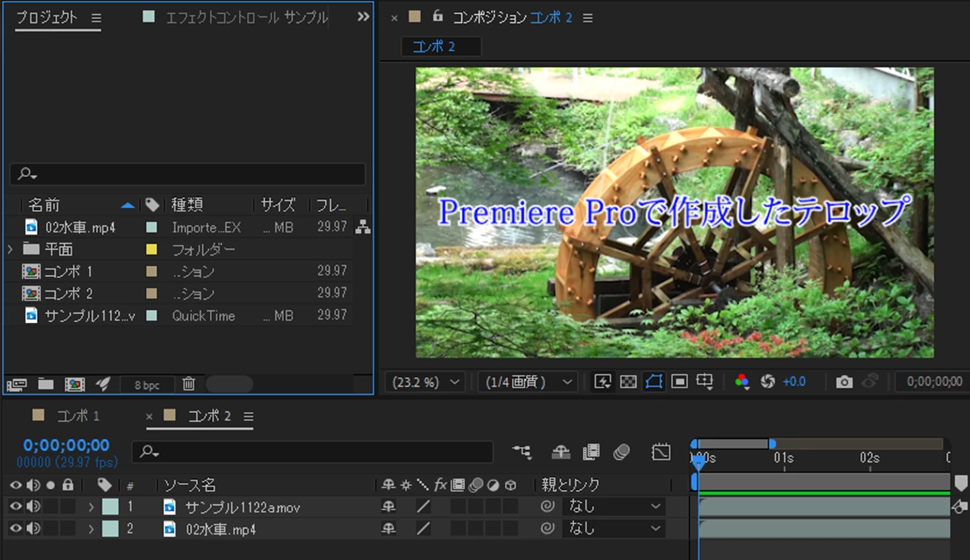The width and height of the screenshot is (970, 560).
Task: Open the Graph Editor icon
Action: tap(661, 451)
